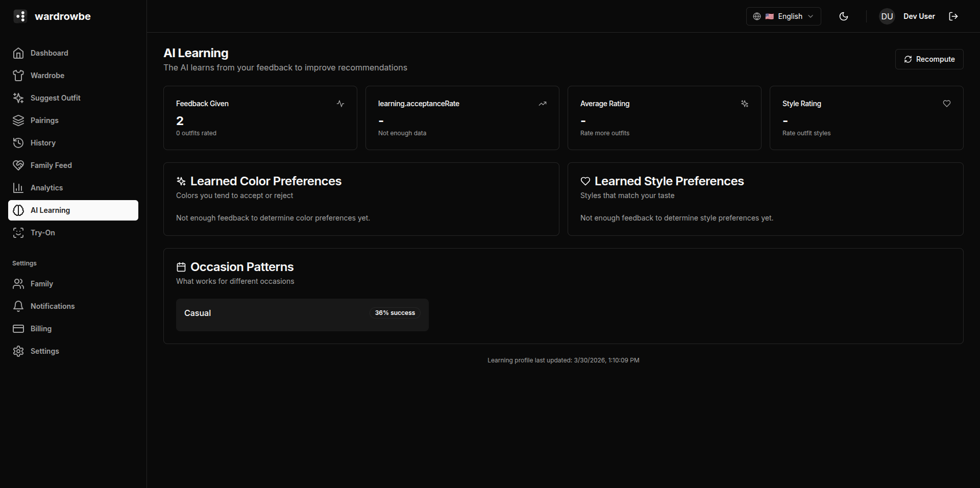Open the Try-On face icon

(18, 233)
